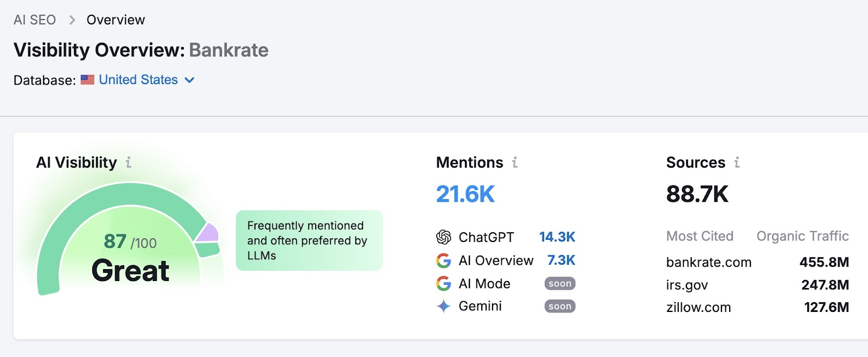Click the purple segment of visibility gauge
This screenshot has height=357, width=868.
208,233
